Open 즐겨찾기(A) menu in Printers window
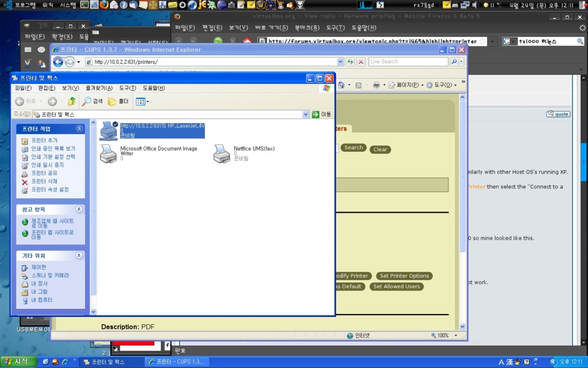588x368 pixels. (x=99, y=88)
